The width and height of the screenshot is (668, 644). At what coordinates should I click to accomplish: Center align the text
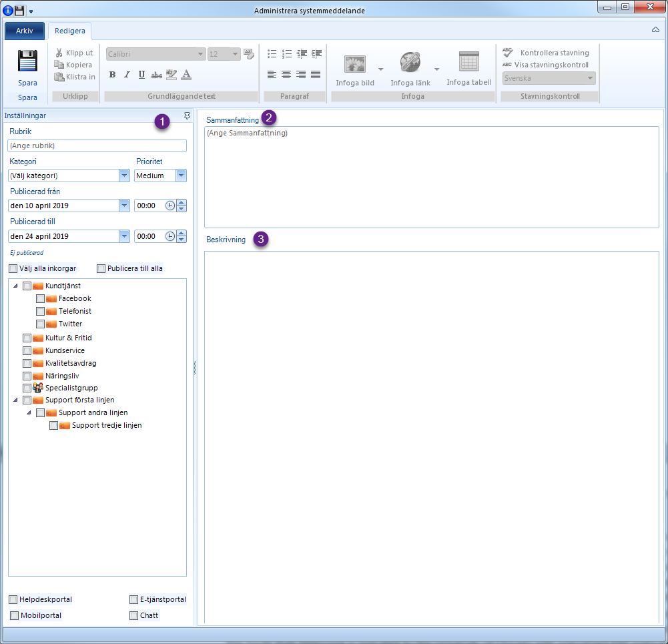point(286,75)
